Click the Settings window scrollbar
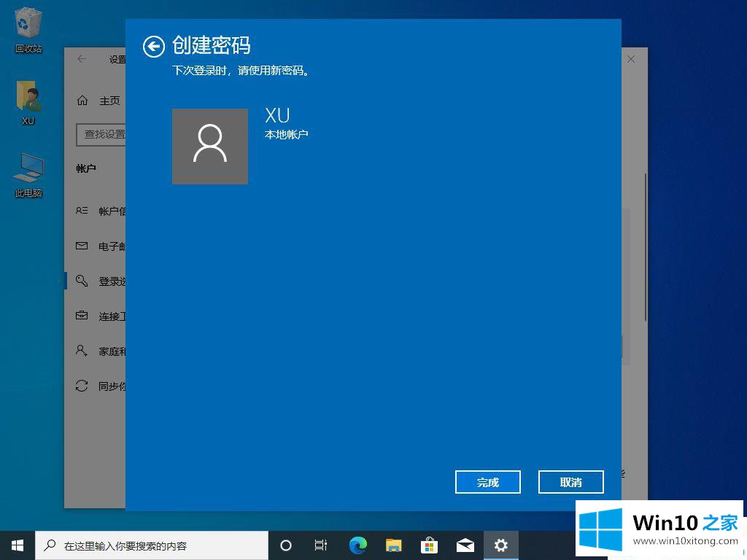This screenshot has height=560, width=747. click(x=646, y=246)
